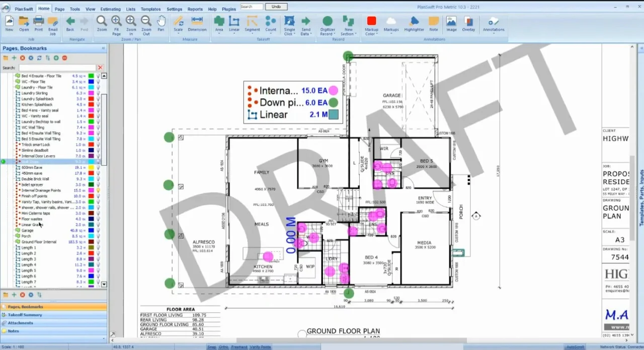Open the Tools ribbon tab
Screen dimensions: 644x350
click(75, 9)
